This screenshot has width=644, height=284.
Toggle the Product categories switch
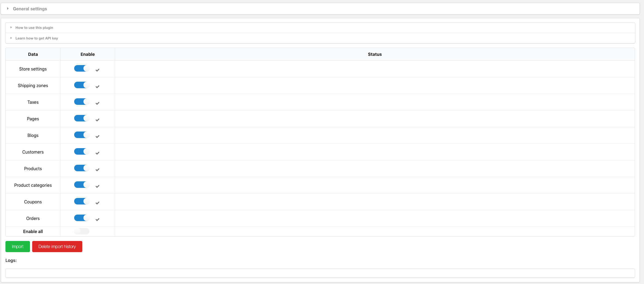click(82, 185)
